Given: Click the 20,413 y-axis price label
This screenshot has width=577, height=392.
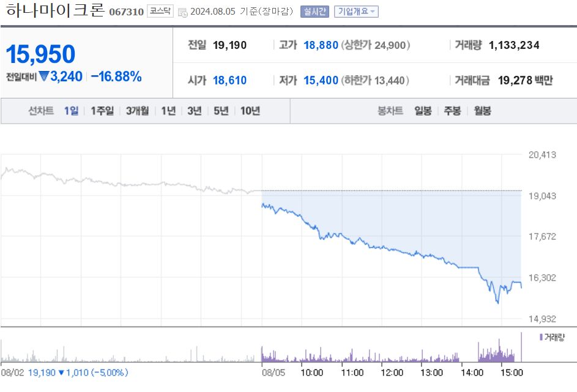Looking at the screenshot, I should click(x=542, y=155).
